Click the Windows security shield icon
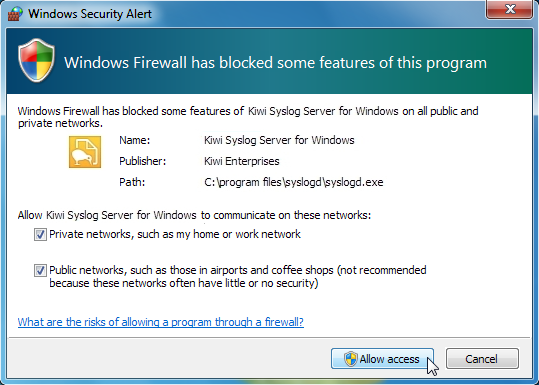Viewport: 539px width, 385px height. point(36,60)
